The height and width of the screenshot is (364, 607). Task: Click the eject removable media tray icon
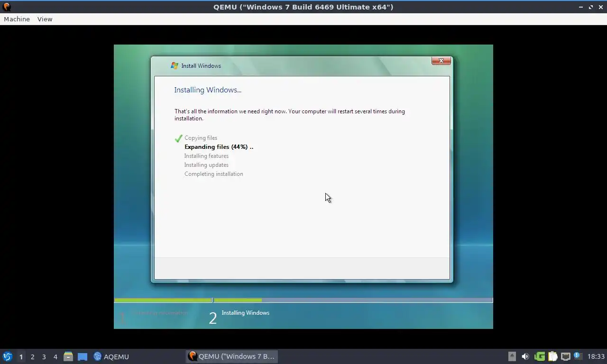[x=512, y=356]
